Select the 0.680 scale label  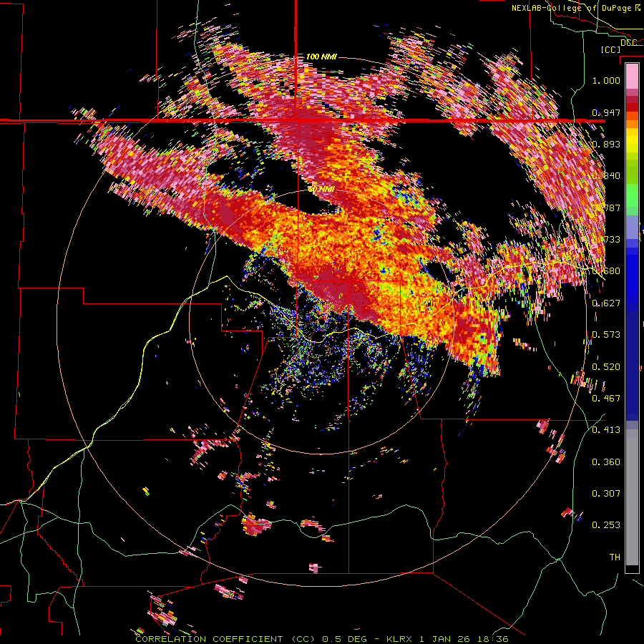[606, 271]
